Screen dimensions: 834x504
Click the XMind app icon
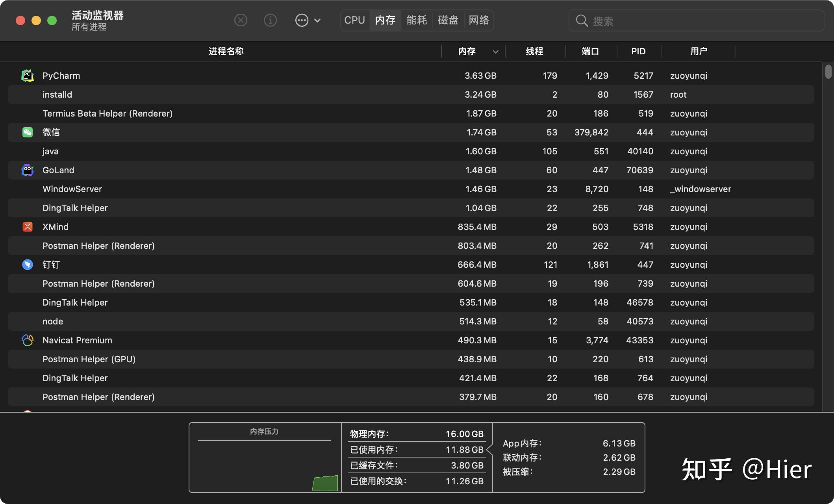(27, 227)
